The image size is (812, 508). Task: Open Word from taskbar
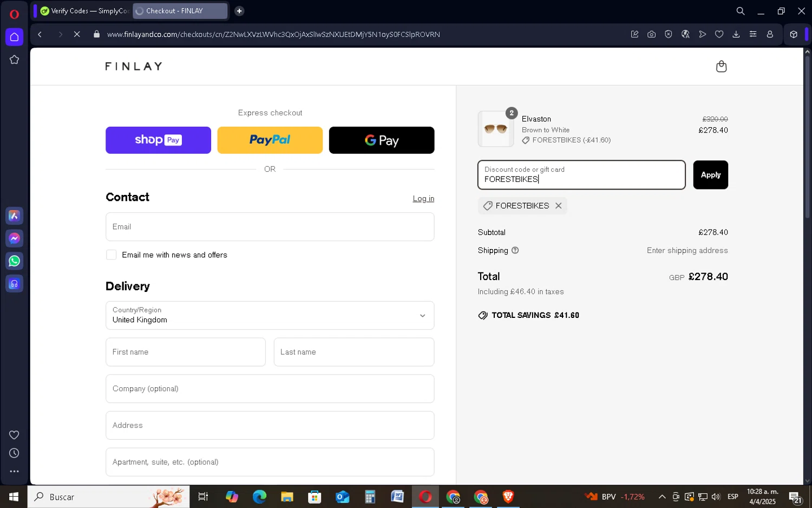coord(397,497)
